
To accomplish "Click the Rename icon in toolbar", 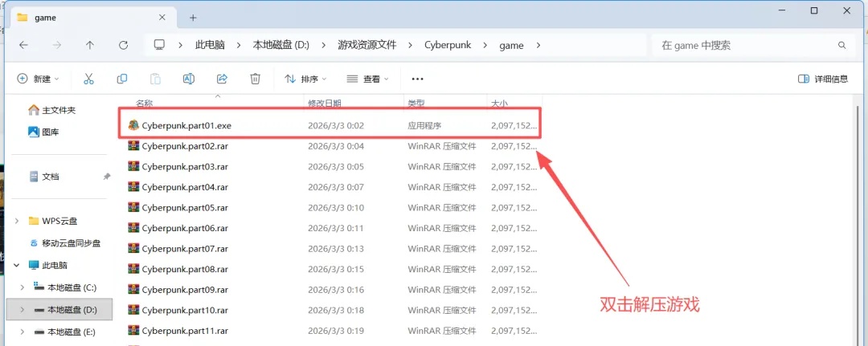I will pyautogui.click(x=188, y=79).
